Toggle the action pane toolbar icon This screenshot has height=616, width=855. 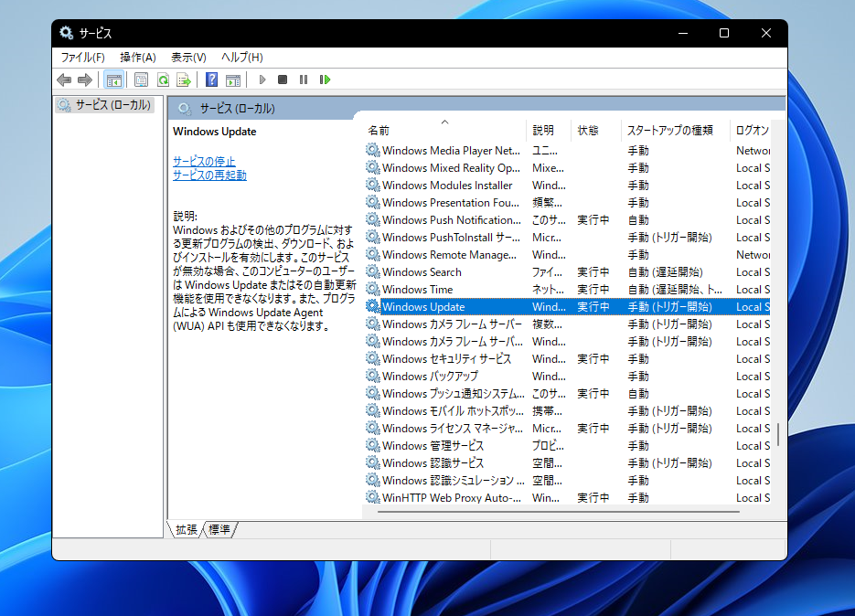click(x=233, y=80)
